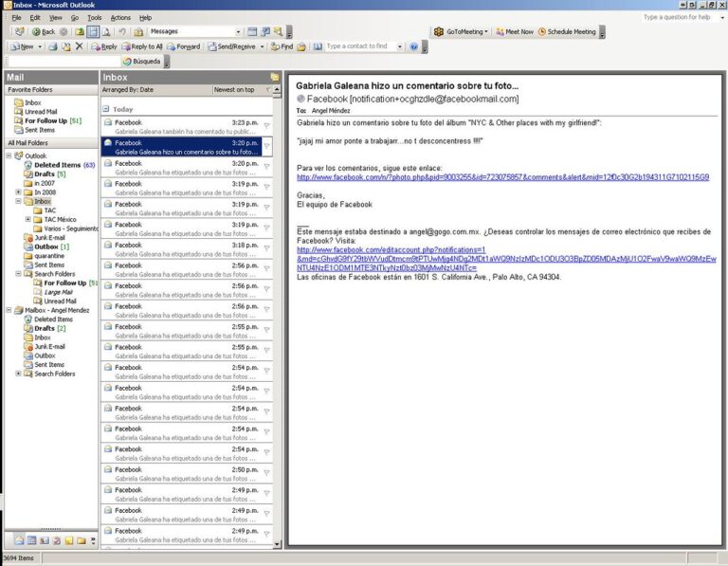Open the New item dropdown arrow
The width and height of the screenshot is (728, 566).
40,46
